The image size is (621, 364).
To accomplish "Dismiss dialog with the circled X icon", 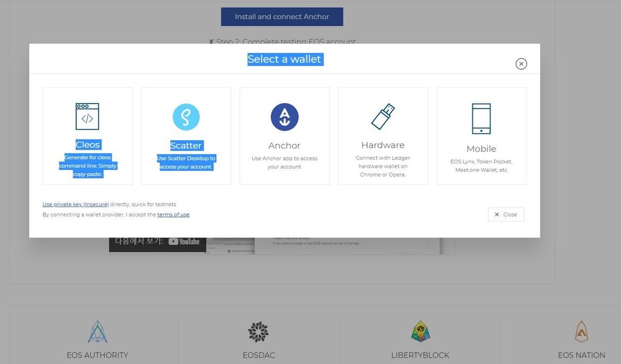I will [x=521, y=64].
